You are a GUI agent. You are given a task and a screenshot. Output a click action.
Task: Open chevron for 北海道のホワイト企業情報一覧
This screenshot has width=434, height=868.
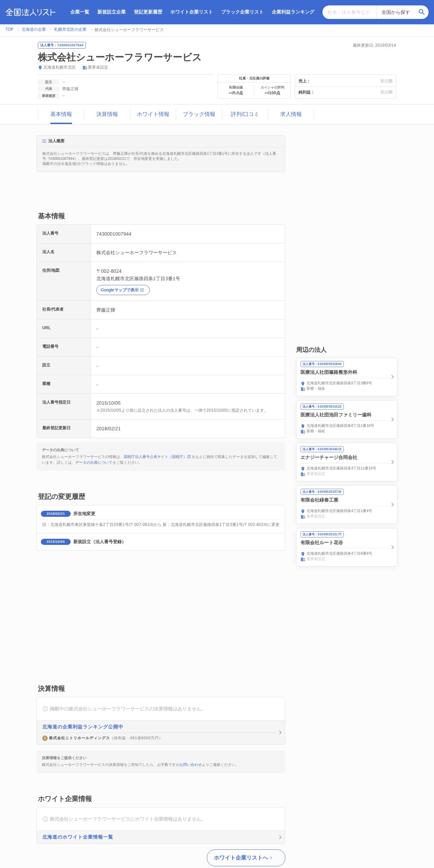click(280, 837)
